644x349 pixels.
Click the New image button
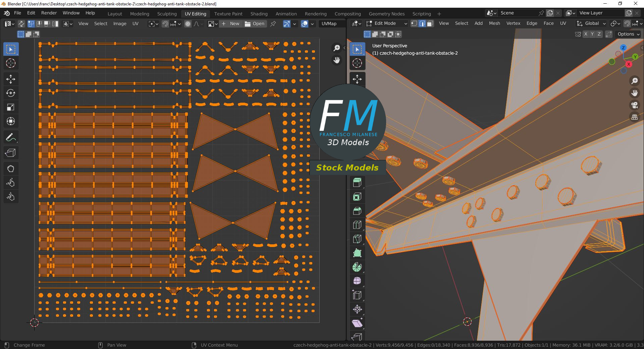231,23
